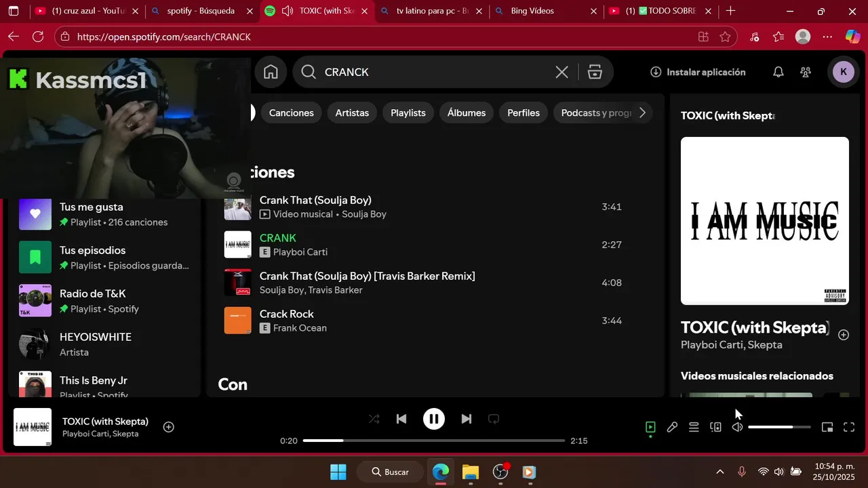Clear the CRANCK search query

[561, 72]
